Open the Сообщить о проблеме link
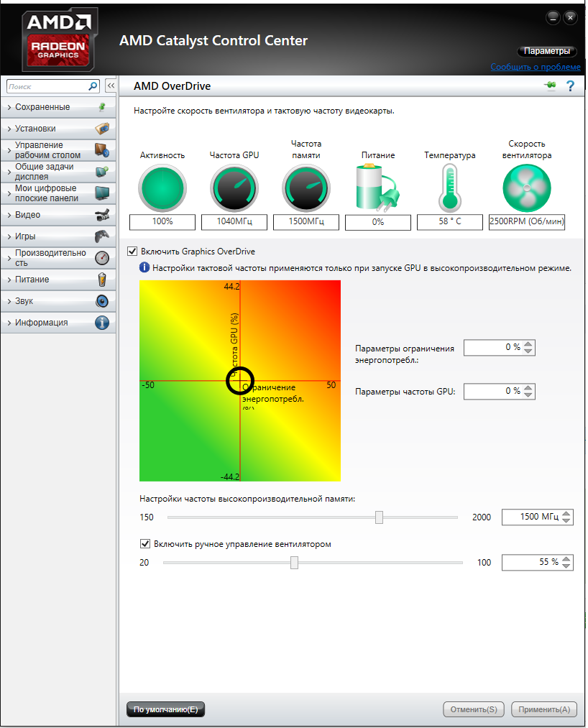588x728 pixels. [x=535, y=67]
